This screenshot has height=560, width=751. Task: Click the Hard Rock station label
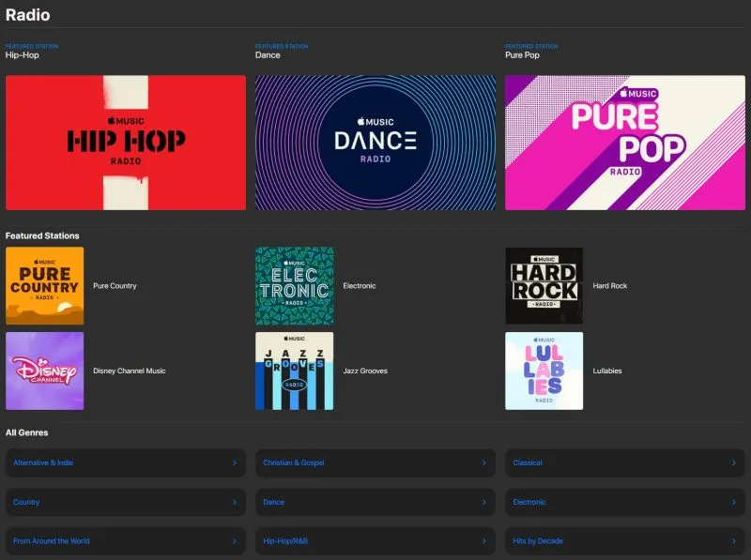[x=608, y=285]
